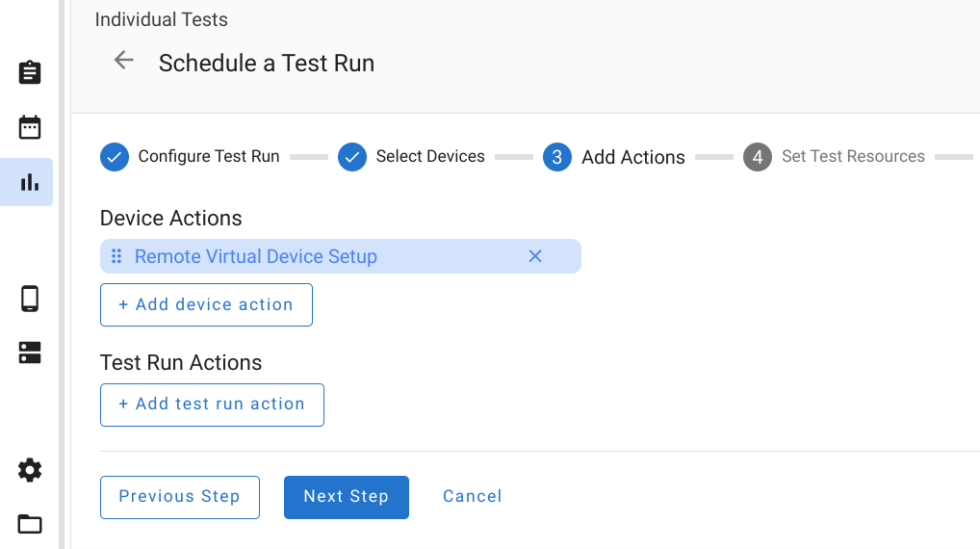This screenshot has width=980, height=549.
Task: Skip to the Set Test Resources step
Action: pos(834,156)
